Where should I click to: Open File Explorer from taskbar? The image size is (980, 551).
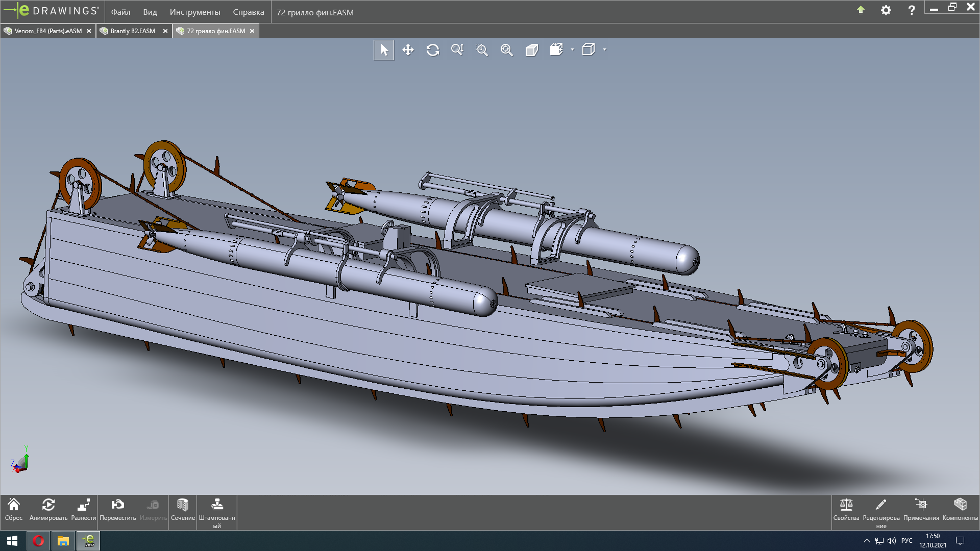tap(63, 541)
